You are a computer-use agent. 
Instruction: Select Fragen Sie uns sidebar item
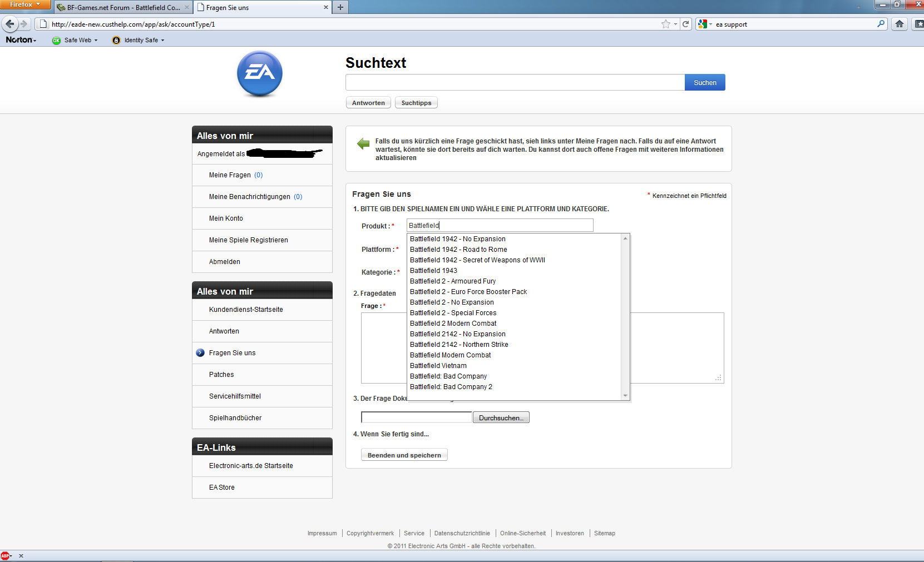262,353
